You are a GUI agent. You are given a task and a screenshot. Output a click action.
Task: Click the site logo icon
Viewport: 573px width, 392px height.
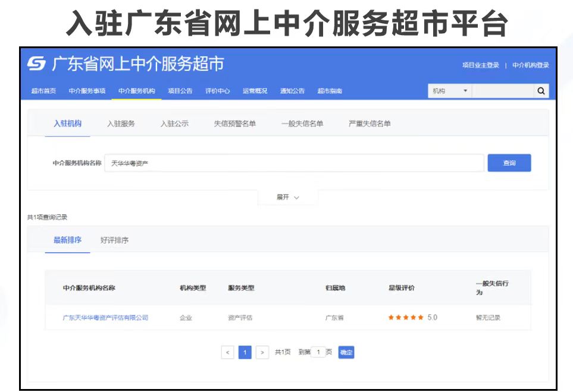36,64
